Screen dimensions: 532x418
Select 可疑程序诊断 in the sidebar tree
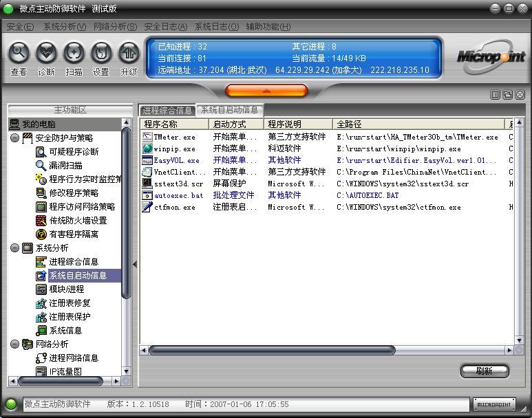click(x=74, y=151)
